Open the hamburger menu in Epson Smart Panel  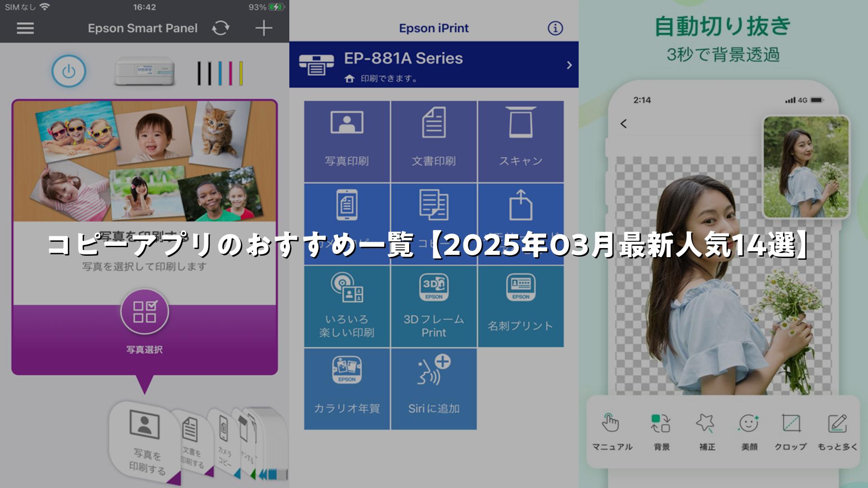25,28
